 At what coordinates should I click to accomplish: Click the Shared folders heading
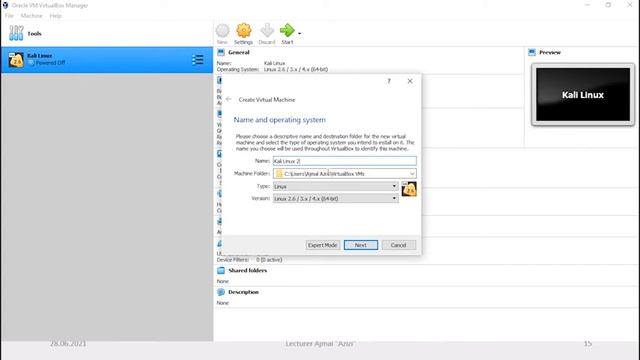coord(248,270)
